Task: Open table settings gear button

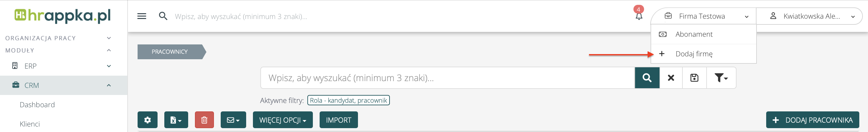Action: 147,120
